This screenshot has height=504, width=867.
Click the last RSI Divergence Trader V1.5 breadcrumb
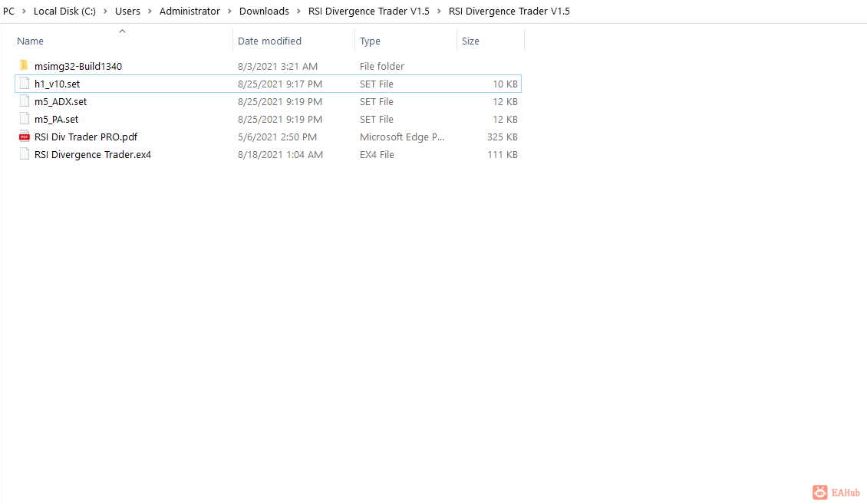pos(509,11)
